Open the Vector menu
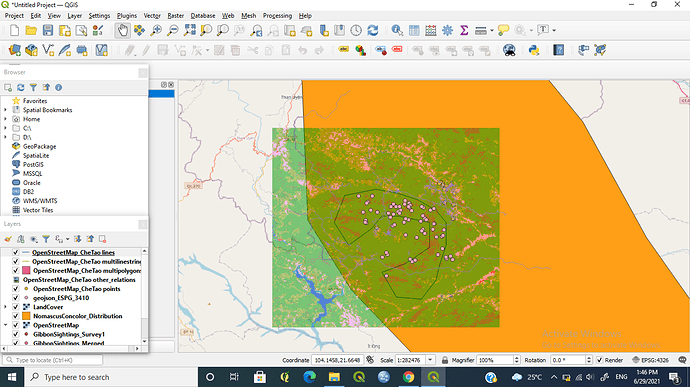Screen dimensions: 690x387 pyautogui.click(x=152, y=16)
